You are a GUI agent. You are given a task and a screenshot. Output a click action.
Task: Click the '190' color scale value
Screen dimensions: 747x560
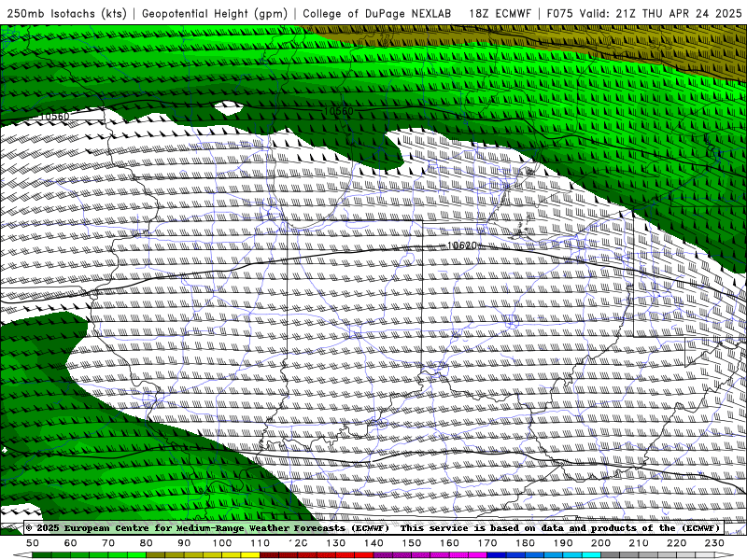coord(563,543)
